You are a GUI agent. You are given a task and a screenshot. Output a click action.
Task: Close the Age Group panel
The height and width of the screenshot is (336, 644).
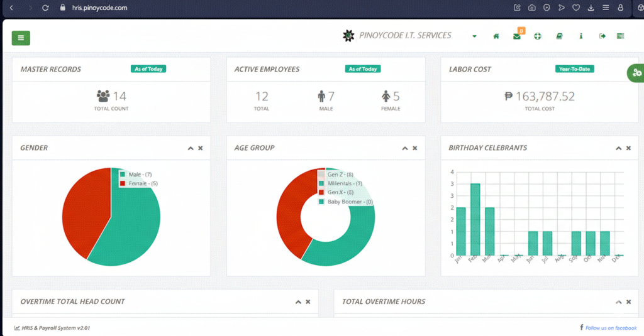point(414,148)
